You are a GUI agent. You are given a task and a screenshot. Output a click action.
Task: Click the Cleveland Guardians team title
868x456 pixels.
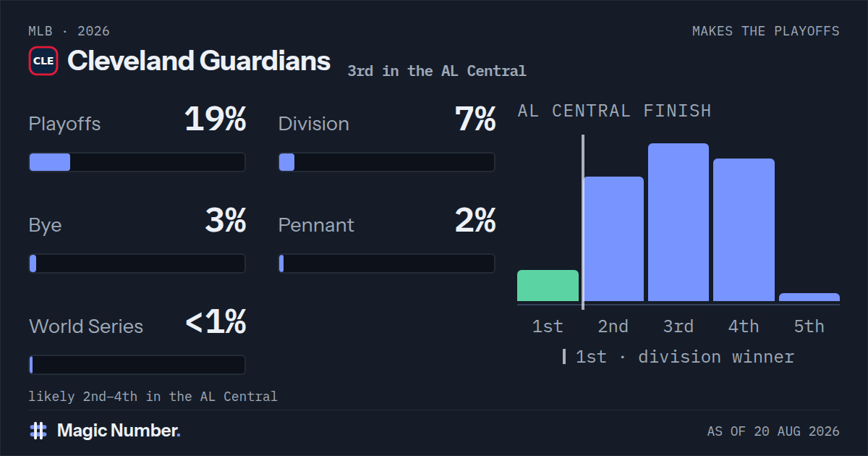[199, 61]
